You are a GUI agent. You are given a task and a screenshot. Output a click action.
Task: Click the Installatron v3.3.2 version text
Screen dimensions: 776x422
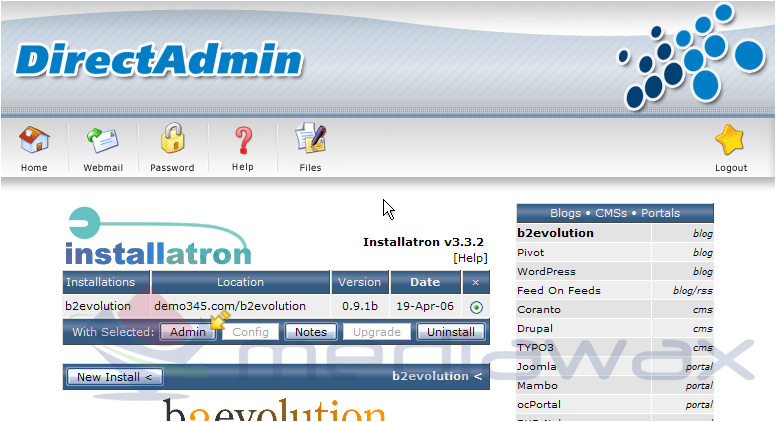click(423, 242)
